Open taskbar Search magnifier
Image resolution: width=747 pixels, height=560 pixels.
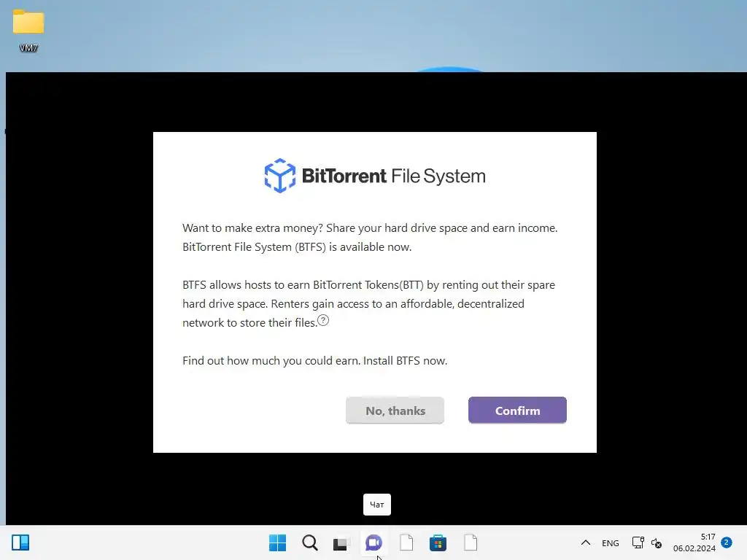(x=309, y=542)
